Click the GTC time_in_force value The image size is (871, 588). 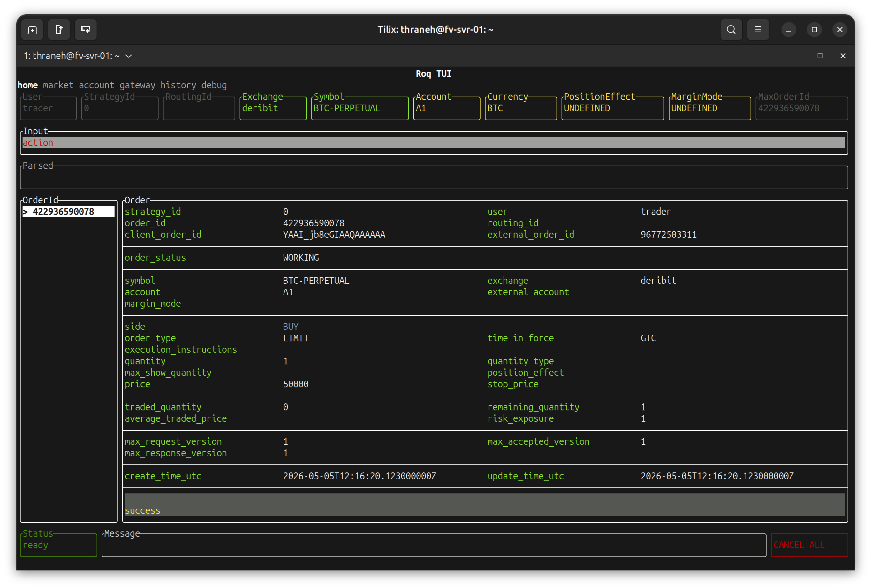coord(648,338)
